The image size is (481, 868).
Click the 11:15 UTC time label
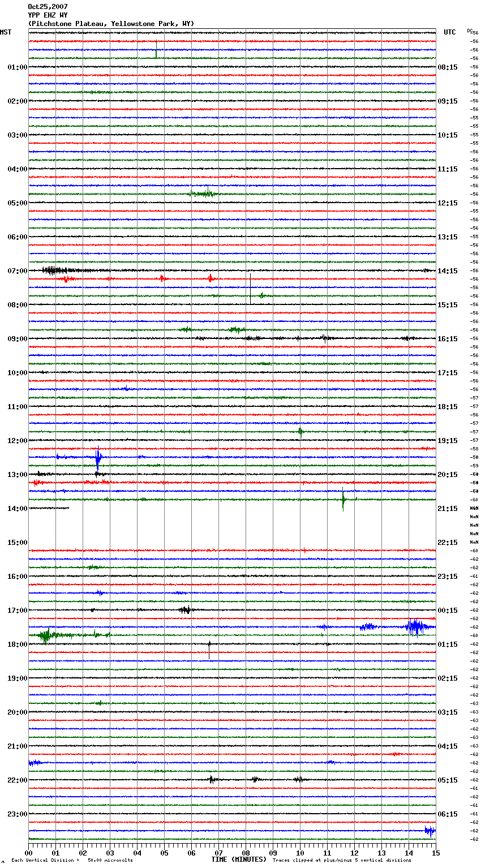[448, 169]
